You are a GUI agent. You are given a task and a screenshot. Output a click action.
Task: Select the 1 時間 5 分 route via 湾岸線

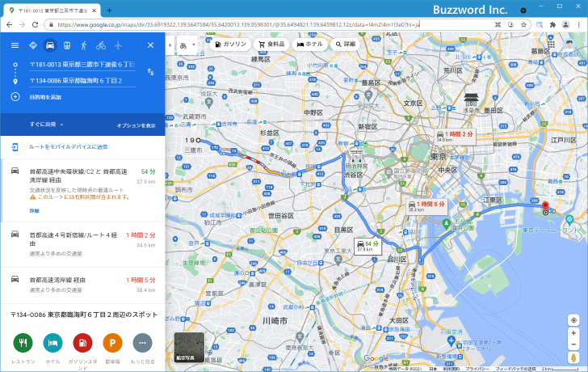[x=83, y=285]
